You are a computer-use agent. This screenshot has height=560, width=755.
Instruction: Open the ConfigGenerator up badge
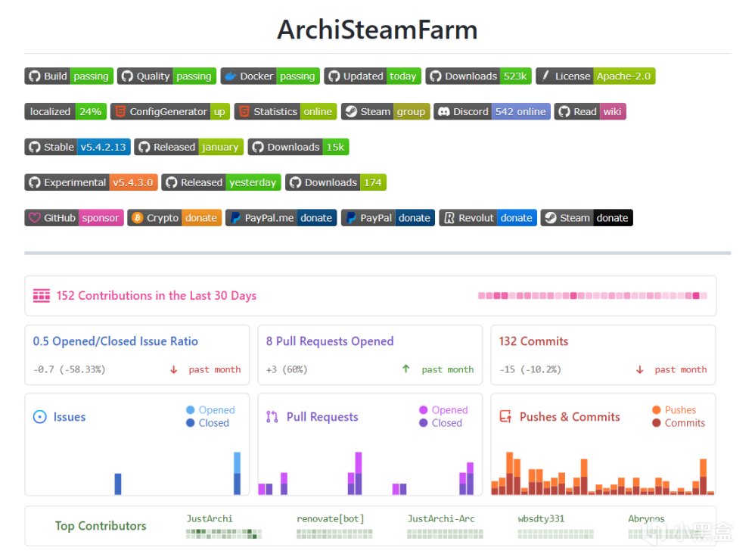coord(170,112)
